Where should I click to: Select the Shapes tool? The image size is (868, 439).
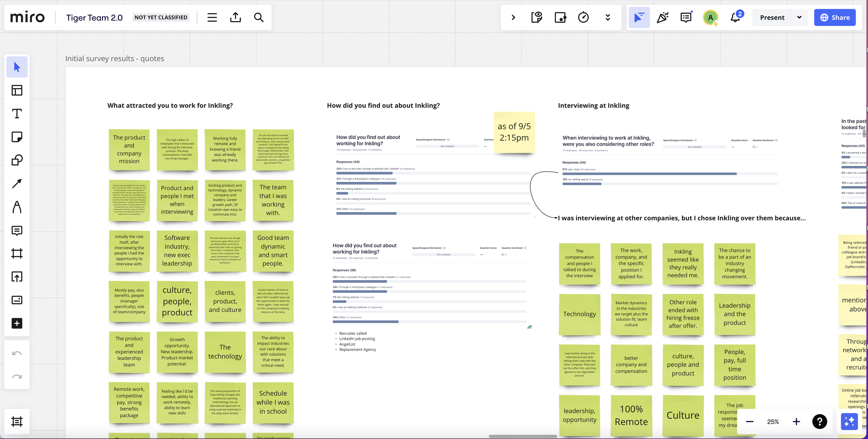tap(17, 160)
